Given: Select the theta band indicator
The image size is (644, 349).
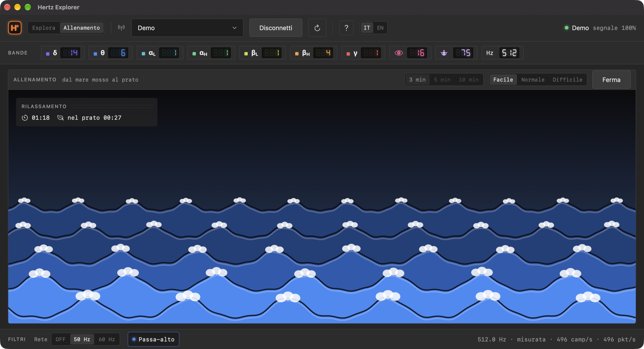Looking at the screenshot, I should 111,53.
